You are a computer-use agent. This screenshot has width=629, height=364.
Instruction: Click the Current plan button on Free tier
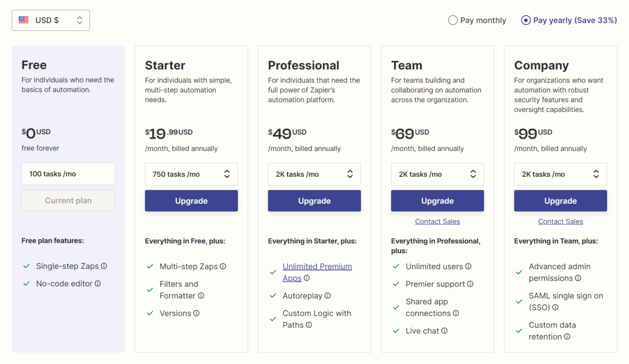point(68,200)
